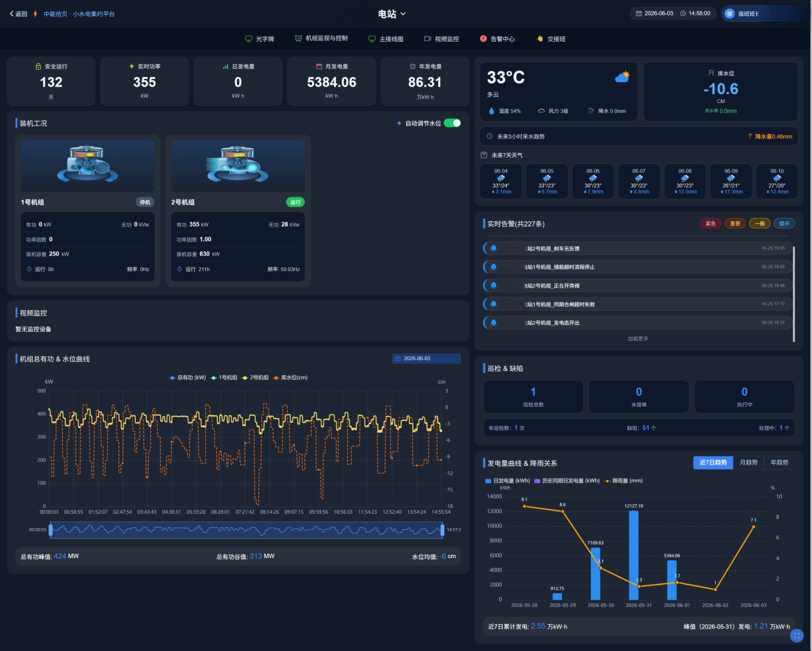The image size is (812, 651).
Task: Toggle the 自动调节水位 switch
Action: (x=452, y=123)
